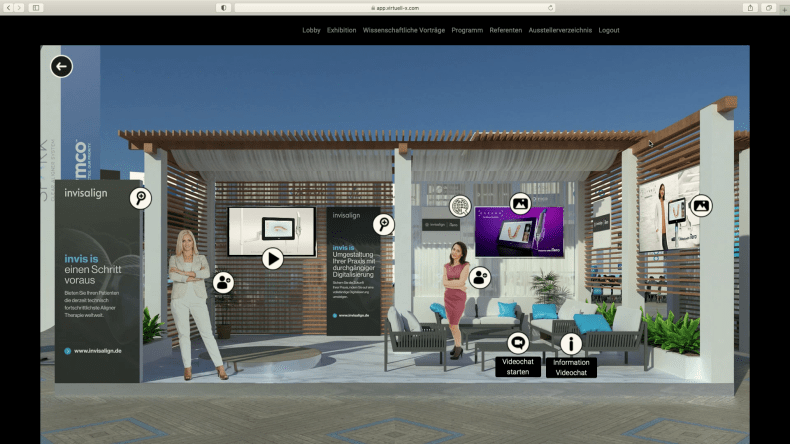Click the Safari forward navigation arrow
Screen dimensions: 790x444
[19, 8]
